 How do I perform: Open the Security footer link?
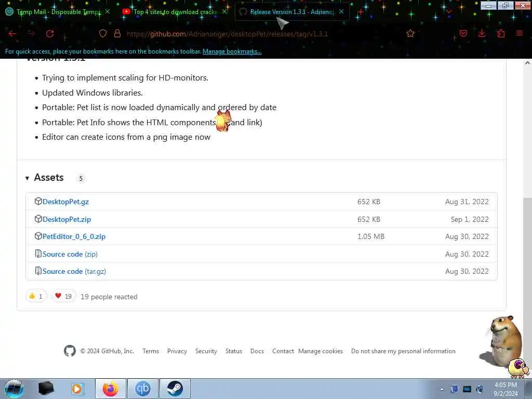(x=206, y=351)
